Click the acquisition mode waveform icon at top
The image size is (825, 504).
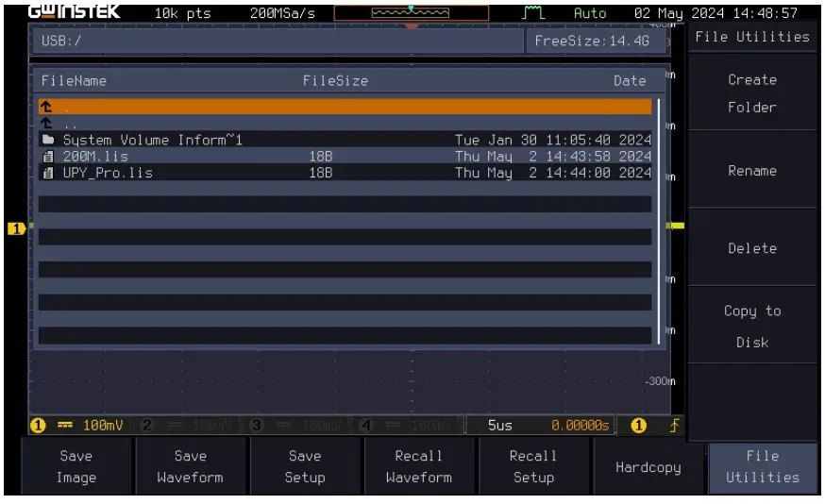pos(533,12)
